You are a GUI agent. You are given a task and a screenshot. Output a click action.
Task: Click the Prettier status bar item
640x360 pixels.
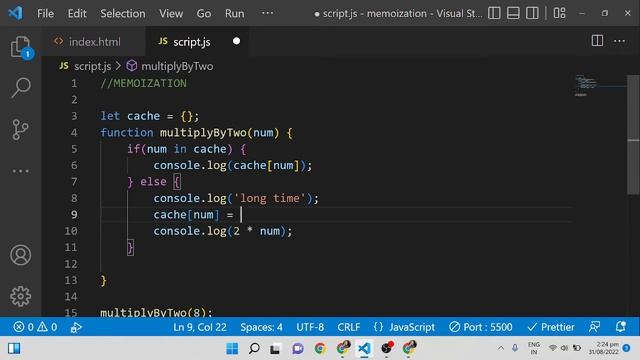point(551,327)
